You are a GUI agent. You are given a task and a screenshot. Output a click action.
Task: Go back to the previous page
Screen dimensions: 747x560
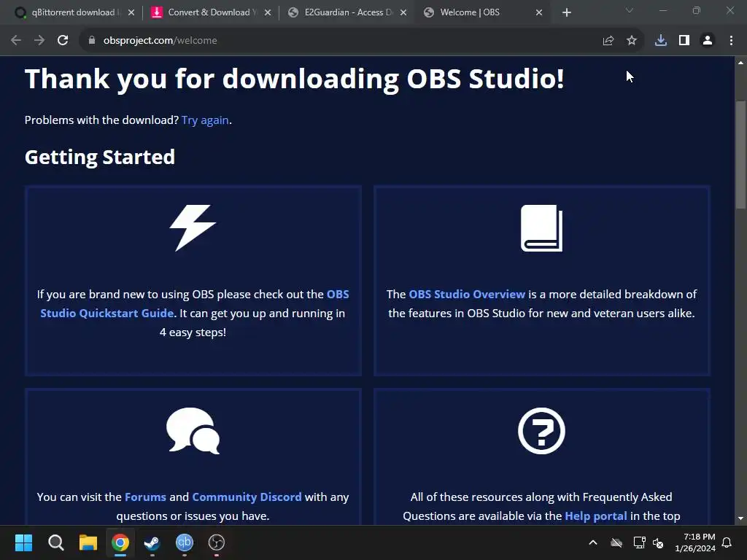pyautogui.click(x=16, y=41)
